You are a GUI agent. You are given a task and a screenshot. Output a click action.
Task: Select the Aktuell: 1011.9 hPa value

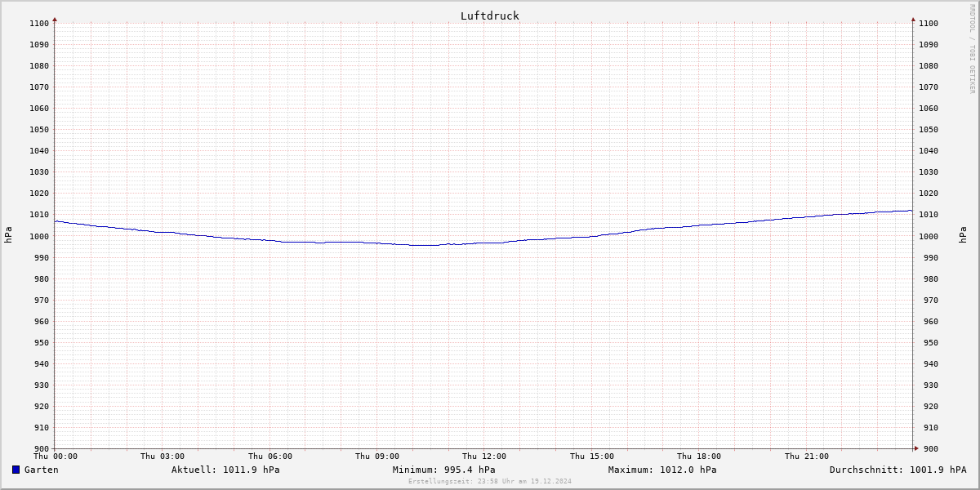(225, 470)
